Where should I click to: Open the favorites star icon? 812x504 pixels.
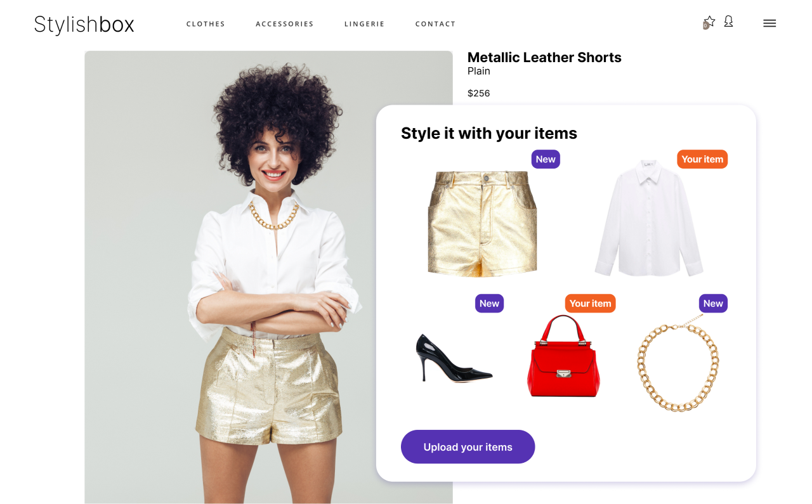click(710, 21)
